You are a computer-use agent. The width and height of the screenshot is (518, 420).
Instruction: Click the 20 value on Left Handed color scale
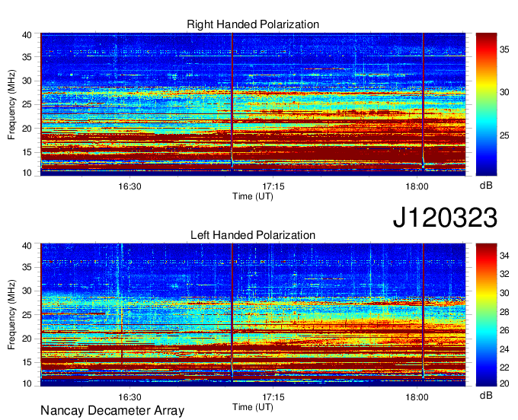(x=504, y=383)
